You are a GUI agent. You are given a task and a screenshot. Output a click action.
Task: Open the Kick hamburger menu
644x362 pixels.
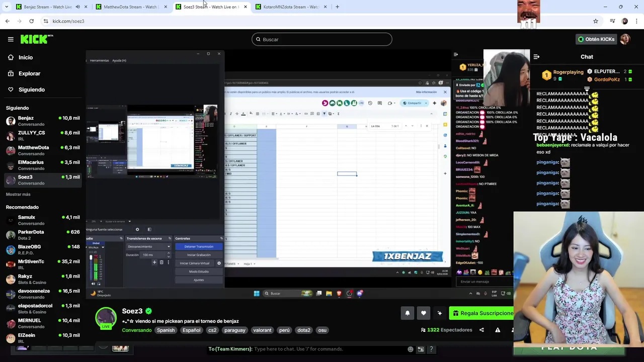coord(11,39)
